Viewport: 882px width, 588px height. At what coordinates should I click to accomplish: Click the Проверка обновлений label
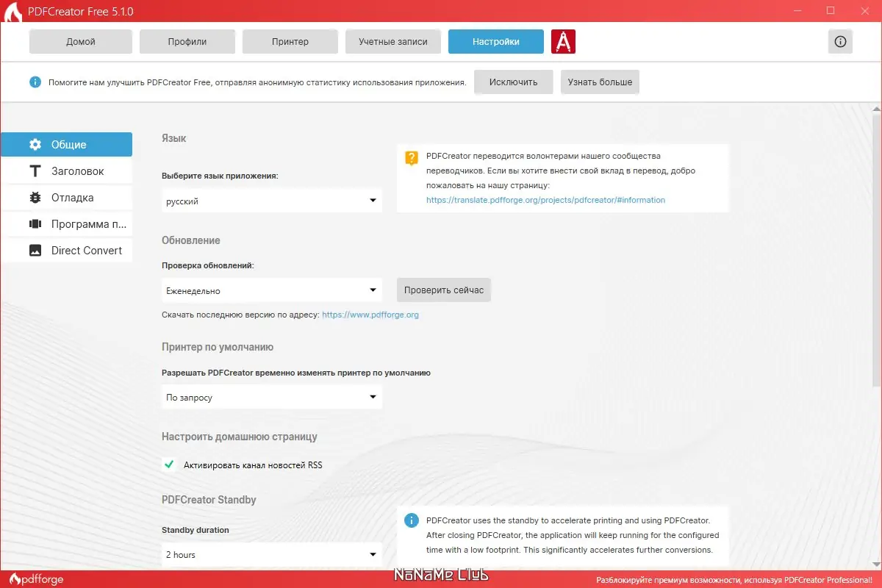[208, 265]
